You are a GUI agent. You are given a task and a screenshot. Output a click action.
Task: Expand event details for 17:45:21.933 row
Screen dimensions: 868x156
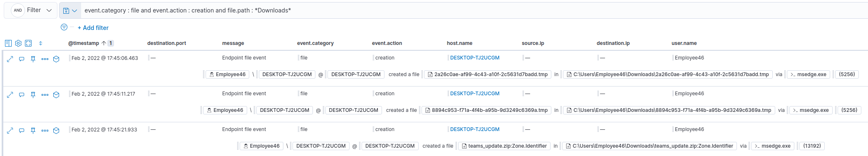10,131
